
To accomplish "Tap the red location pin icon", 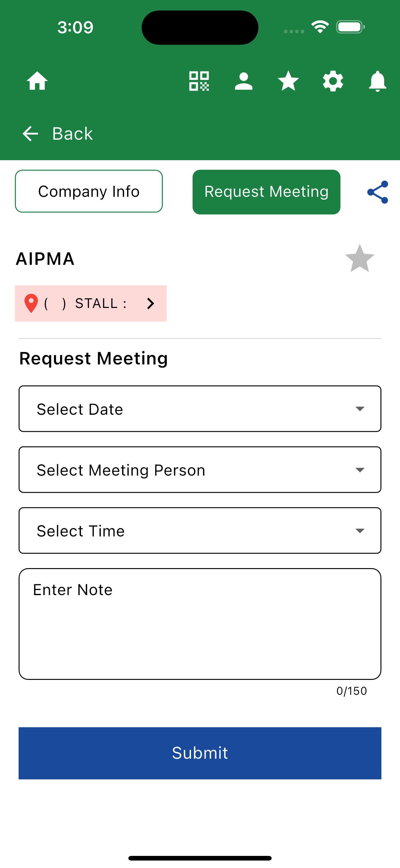I will click(31, 303).
